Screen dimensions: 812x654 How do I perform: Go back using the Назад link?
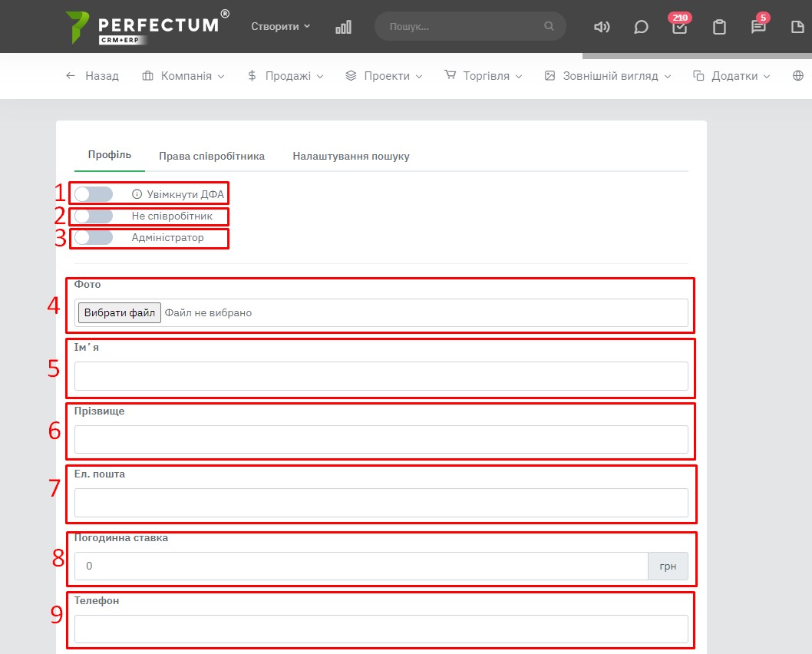92,76
